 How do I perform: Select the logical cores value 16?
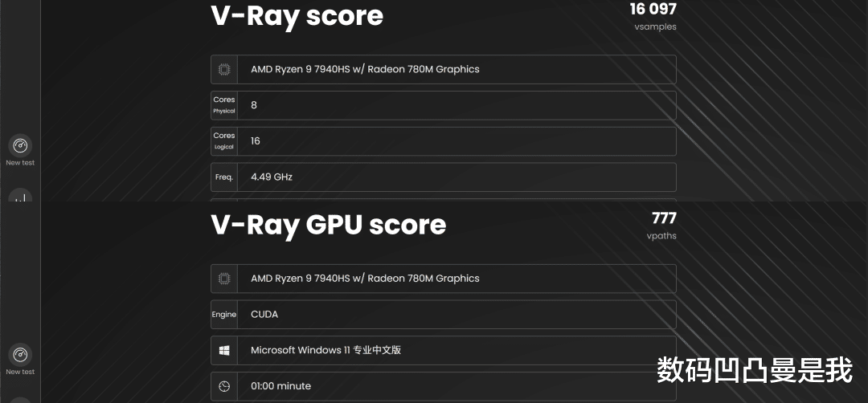click(256, 141)
